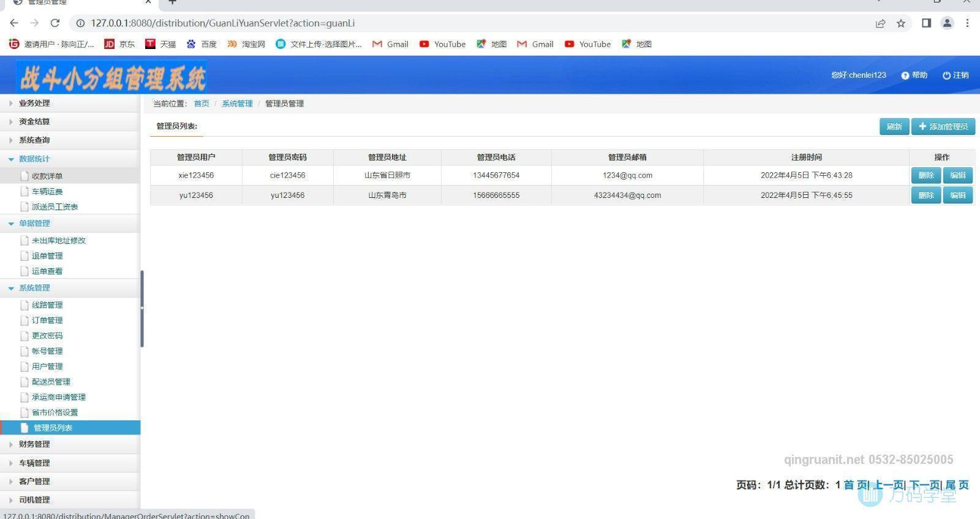The height and width of the screenshot is (519, 980).
Task: Open the first Gmail bookmark
Action: coord(390,44)
